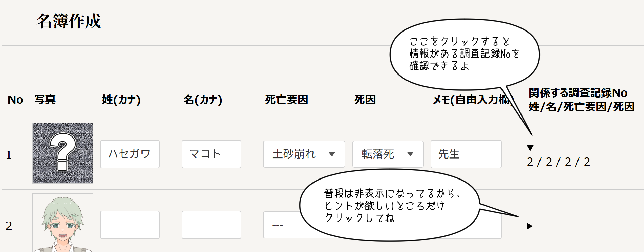Click the question mark photo in row 1
Viewport: 644px width, 252px height.
coord(63,153)
